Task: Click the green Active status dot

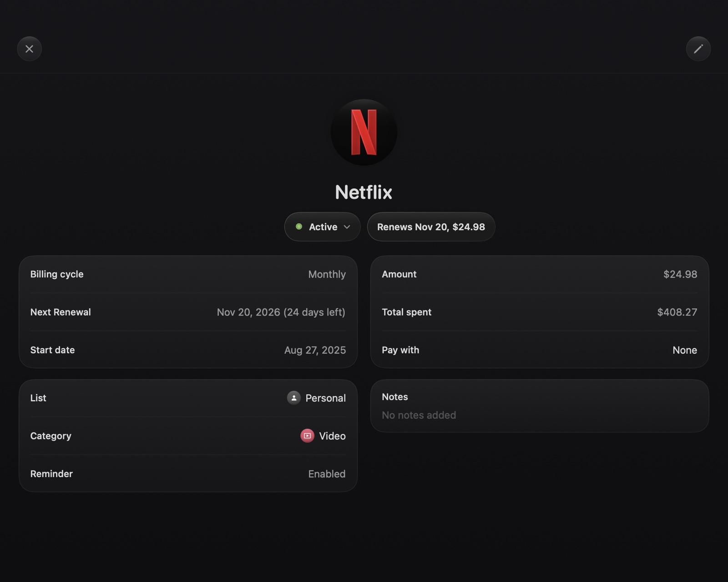Action: (299, 226)
